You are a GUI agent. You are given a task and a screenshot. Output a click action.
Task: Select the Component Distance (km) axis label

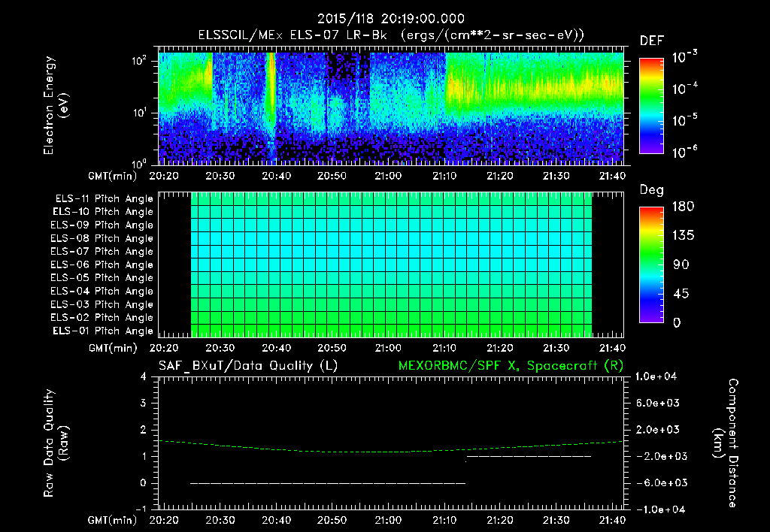click(726, 443)
